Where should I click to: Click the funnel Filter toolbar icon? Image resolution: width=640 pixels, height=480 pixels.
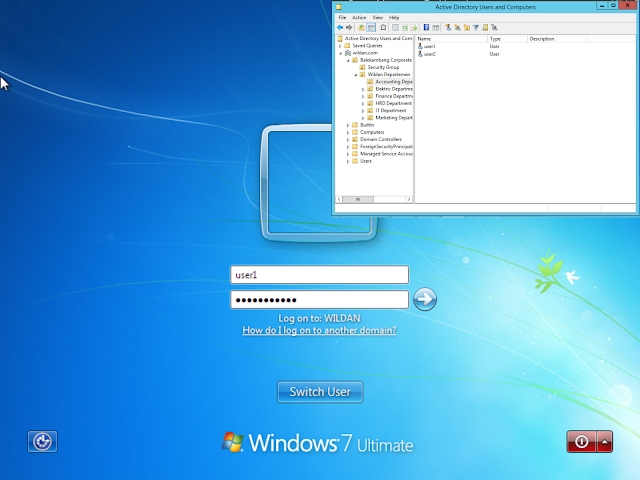476,28
